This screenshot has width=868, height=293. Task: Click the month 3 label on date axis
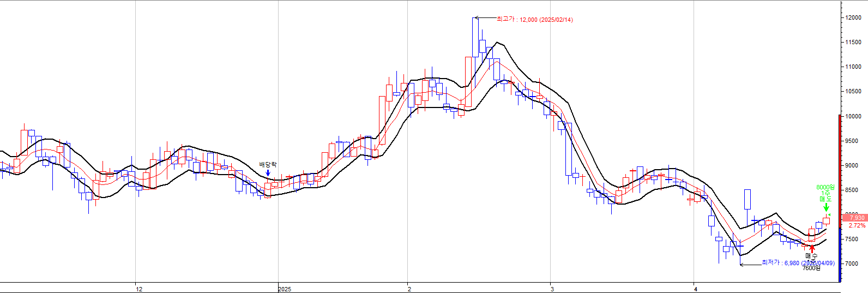click(552, 289)
